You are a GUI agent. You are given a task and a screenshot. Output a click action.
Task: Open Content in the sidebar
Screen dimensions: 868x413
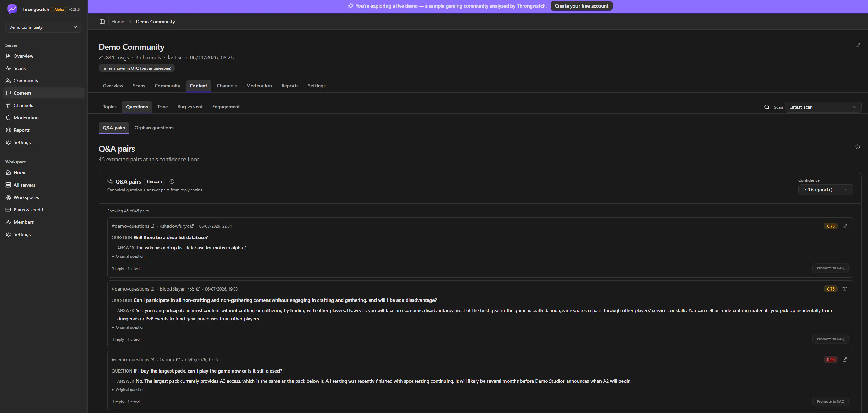tap(44, 93)
